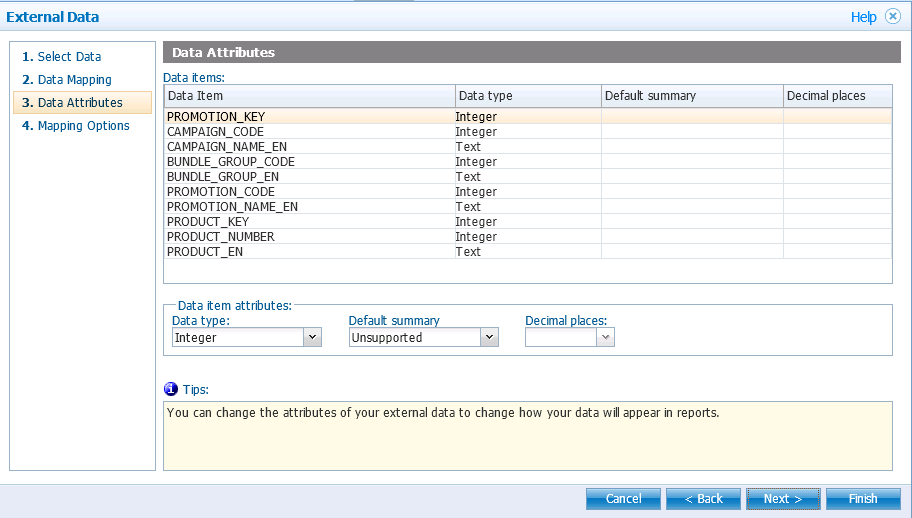Click the Back button
The height and width of the screenshot is (518, 912).
click(703, 499)
